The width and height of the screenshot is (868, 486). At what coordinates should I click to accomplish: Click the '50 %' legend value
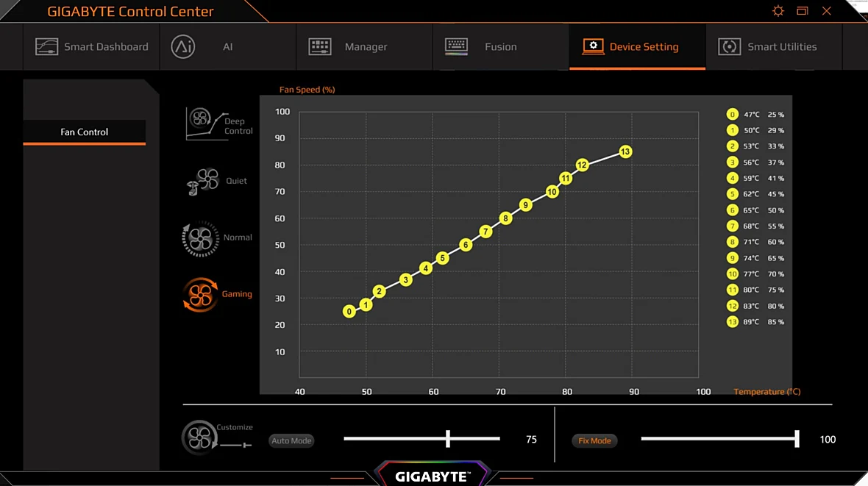pos(775,210)
